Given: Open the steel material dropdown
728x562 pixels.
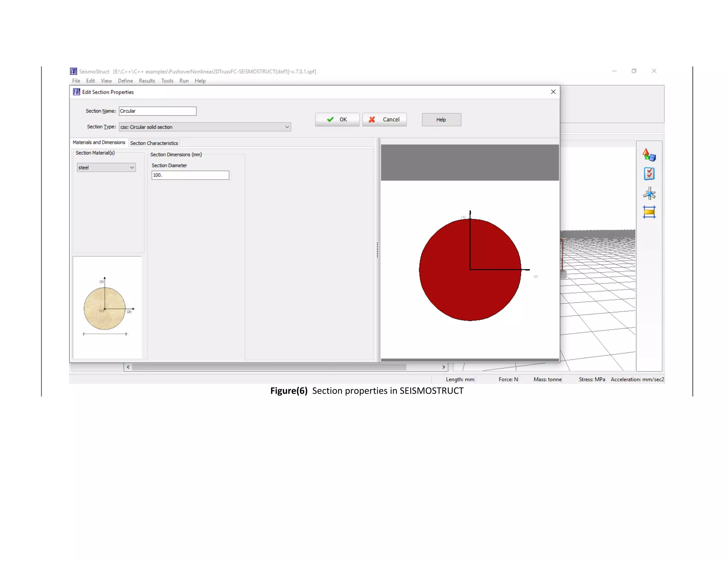Looking at the screenshot, I should coord(132,168).
